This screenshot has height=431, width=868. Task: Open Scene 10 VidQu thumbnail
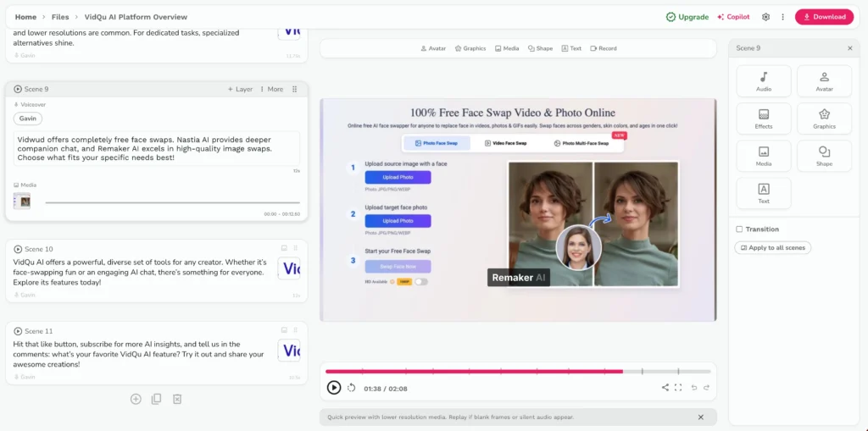tap(289, 268)
